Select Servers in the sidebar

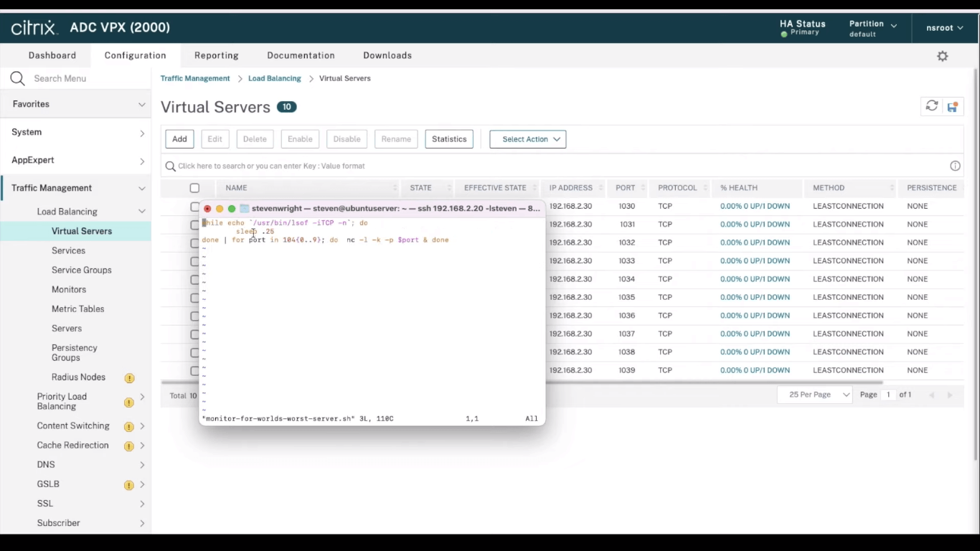66,328
